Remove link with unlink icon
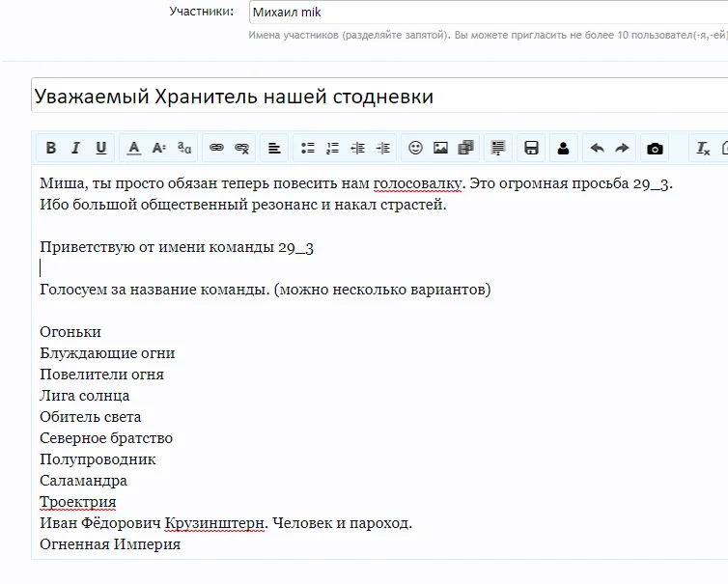Viewport: 728px width, 584px height. (241, 148)
